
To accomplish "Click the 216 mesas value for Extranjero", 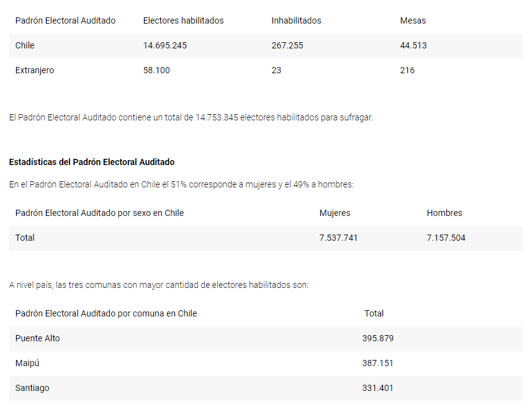I will (x=407, y=70).
